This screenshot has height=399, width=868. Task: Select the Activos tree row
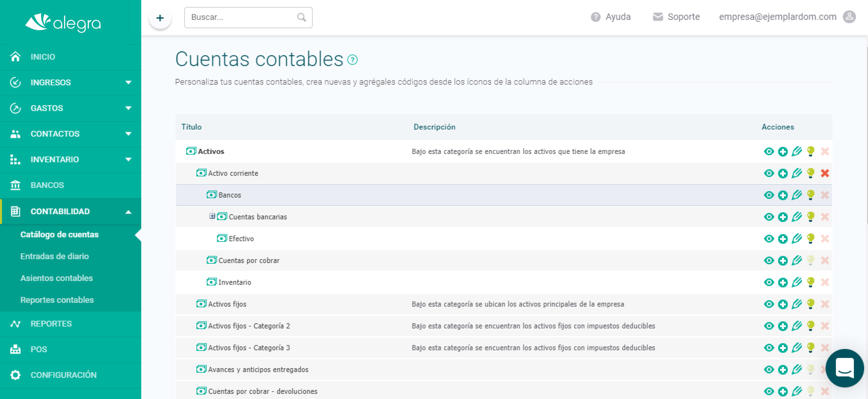pos(504,152)
